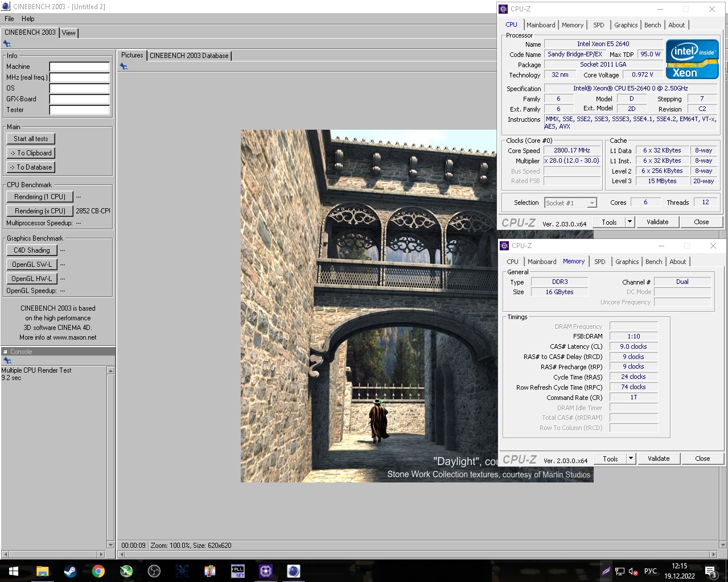Open File Explorer from the taskbar

42,571
